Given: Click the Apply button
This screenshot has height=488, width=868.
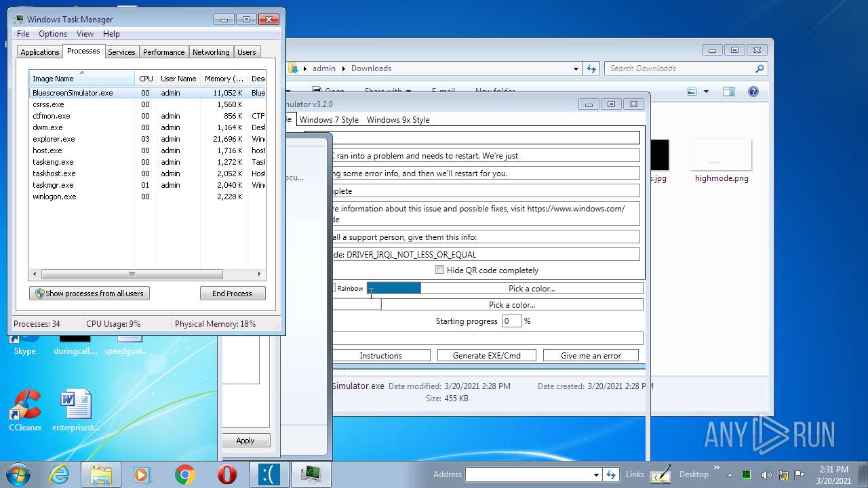Looking at the screenshot, I should click(245, 441).
